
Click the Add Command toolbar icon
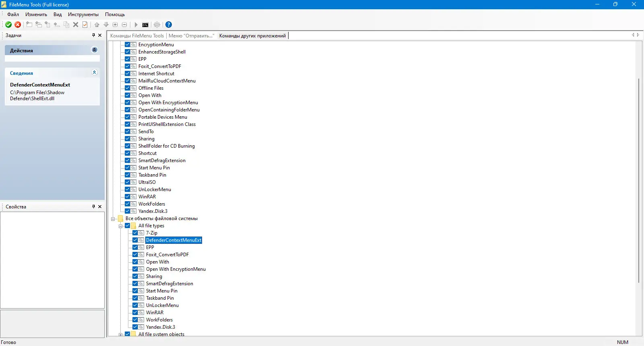tap(29, 25)
